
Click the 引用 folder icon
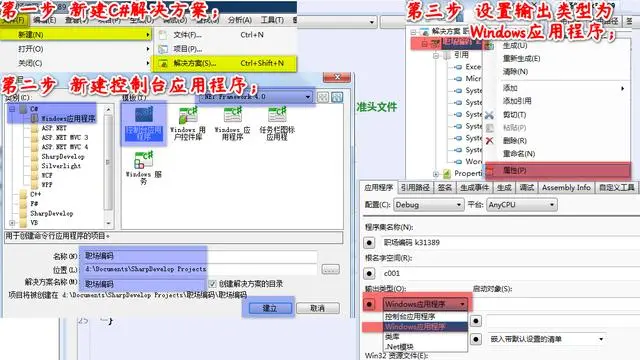click(447, 55)
